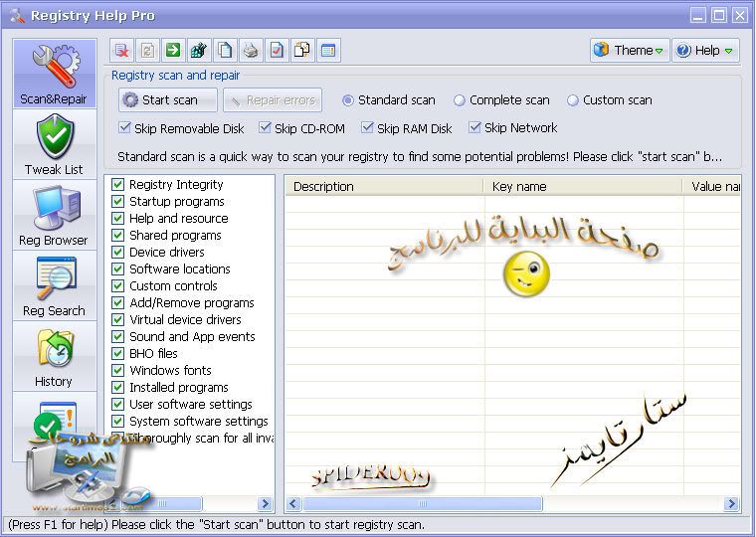Click the results pane left scroll arrow
Screen dimensions: 756x537
293,504
